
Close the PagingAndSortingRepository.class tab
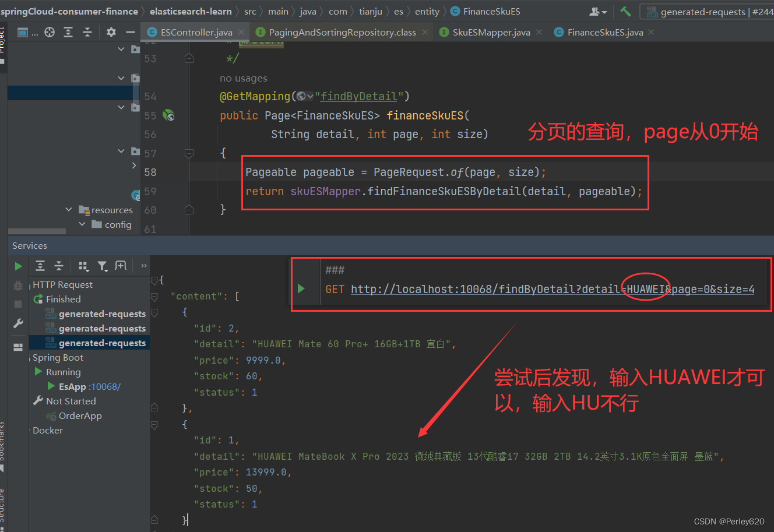pos(425,32)
